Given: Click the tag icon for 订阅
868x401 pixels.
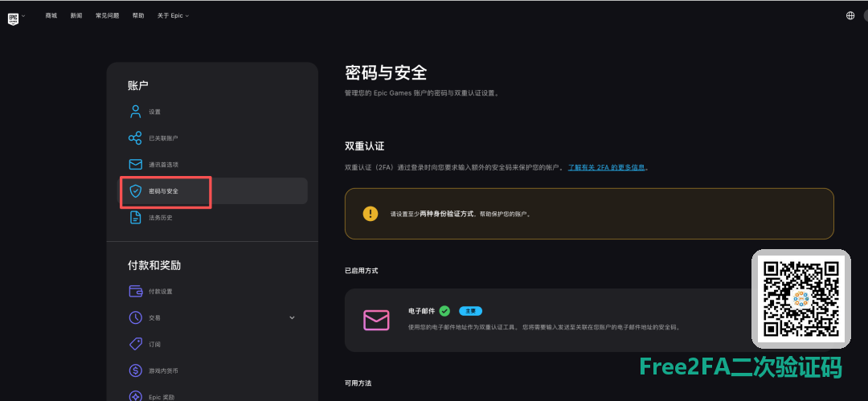Looking at the screenshot, I should [135, 344].
